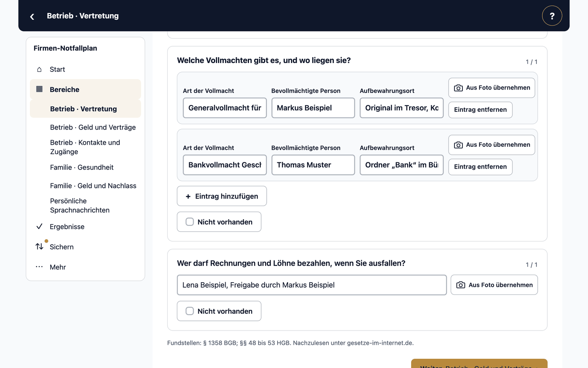The height and width of the screenshot is (368, 588).
Task: Click the grid icon beside Bereiche
Action: [39, 89]
